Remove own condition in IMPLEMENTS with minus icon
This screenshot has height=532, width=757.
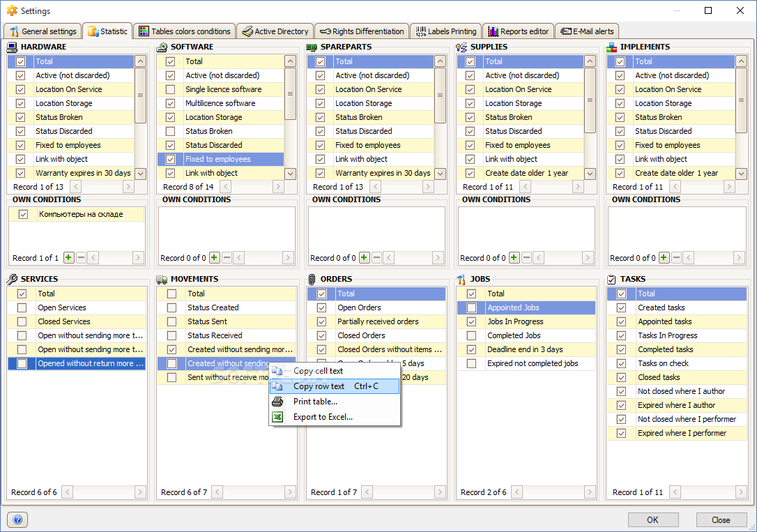676,258
